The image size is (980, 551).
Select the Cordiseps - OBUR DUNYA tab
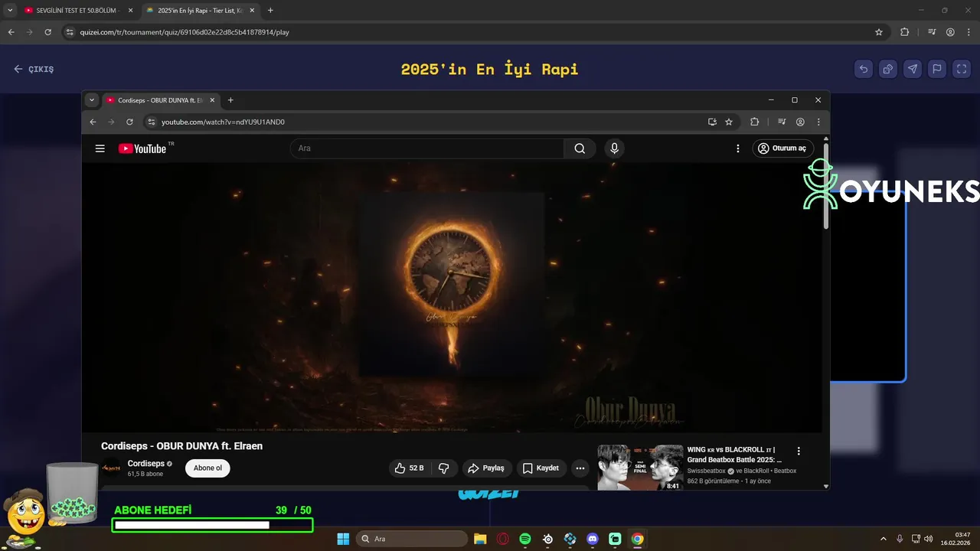161,100
